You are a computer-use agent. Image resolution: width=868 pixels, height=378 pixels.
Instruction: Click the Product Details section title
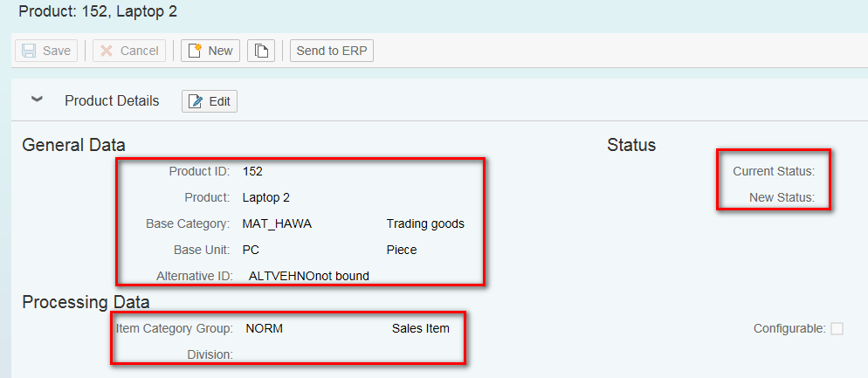click(112, 101)
